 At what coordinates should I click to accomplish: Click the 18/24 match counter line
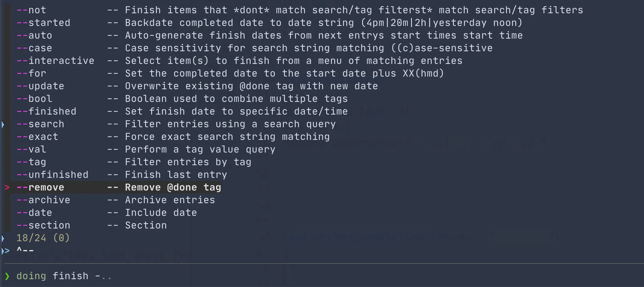click(43, 238)
